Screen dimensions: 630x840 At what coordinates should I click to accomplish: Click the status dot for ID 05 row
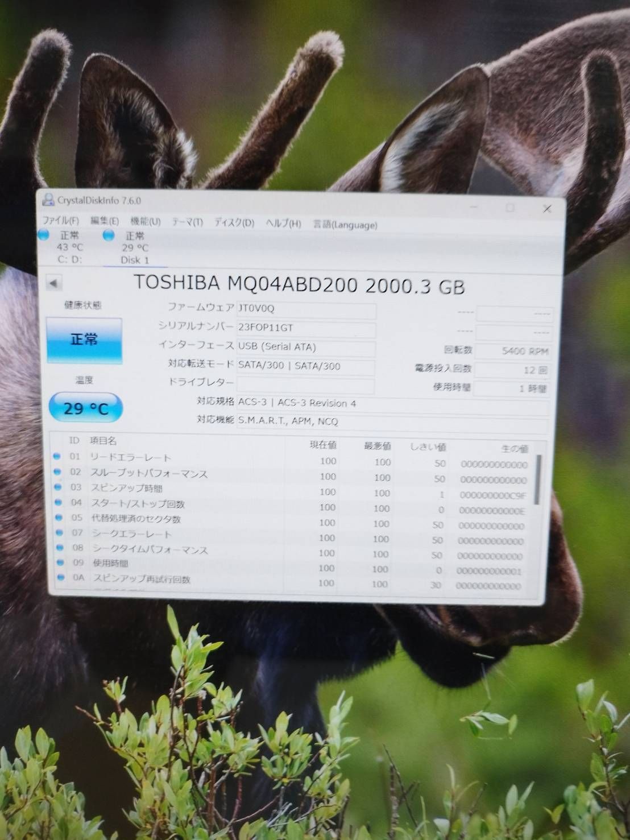pyautogui.click(x=58, y=518)
